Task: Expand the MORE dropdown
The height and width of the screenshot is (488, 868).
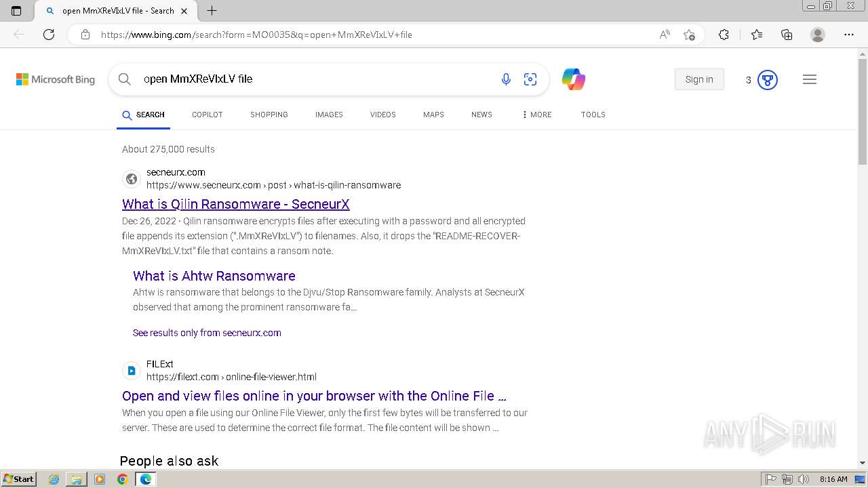Action: point(536,115)
